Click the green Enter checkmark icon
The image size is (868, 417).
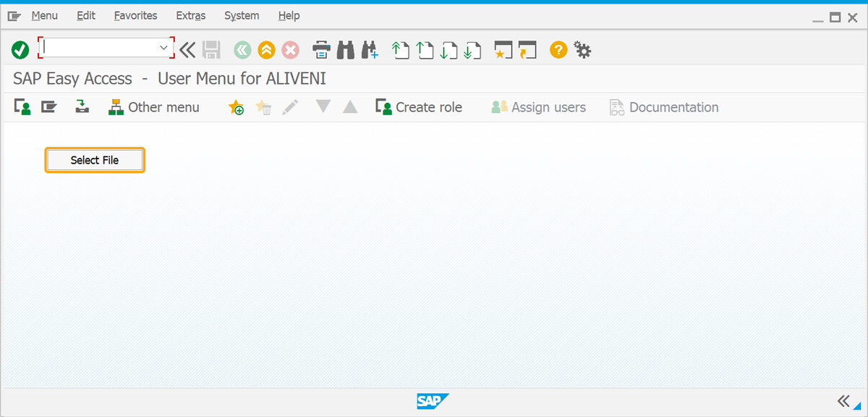[20, 49]
